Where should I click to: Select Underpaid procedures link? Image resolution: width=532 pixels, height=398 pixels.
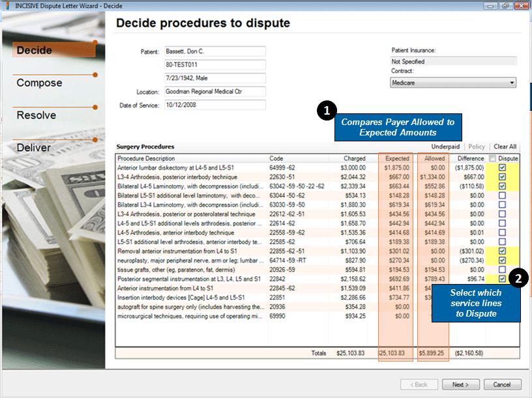click(x=445, y=147)
